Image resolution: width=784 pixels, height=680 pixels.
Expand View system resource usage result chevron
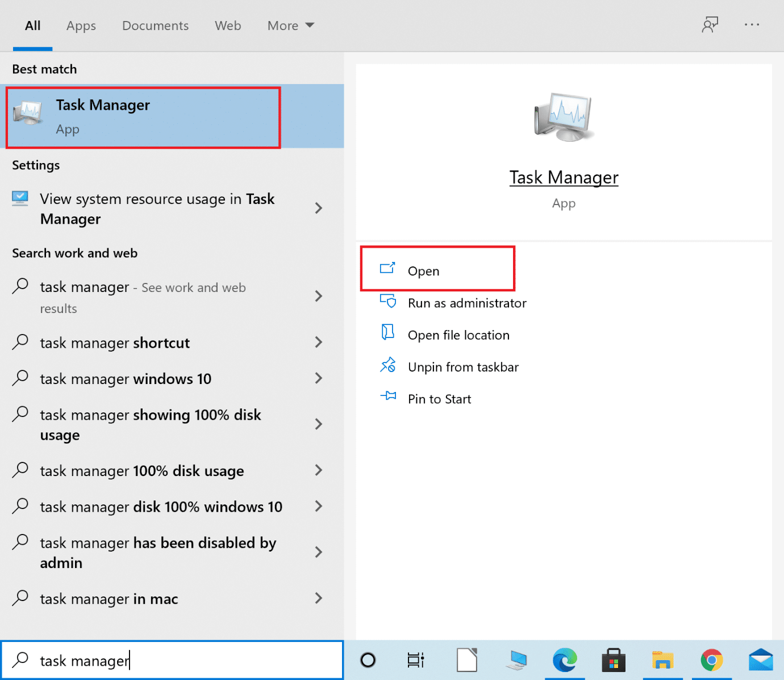pos(319,208)
